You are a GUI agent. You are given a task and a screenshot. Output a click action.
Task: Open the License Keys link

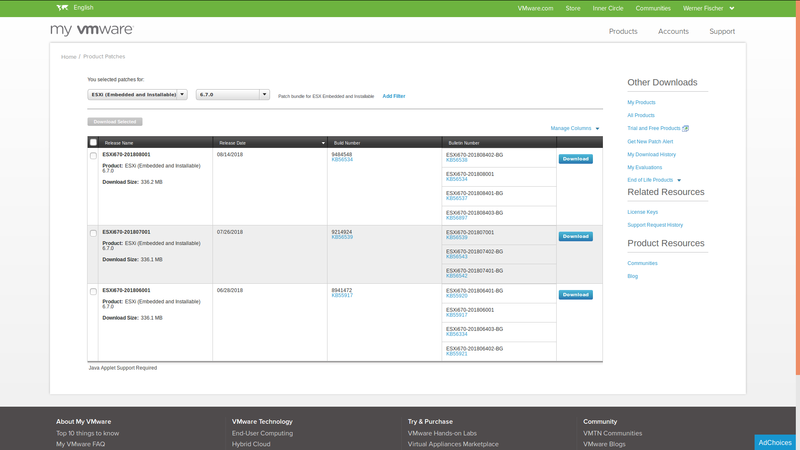(x=642, y=212)
